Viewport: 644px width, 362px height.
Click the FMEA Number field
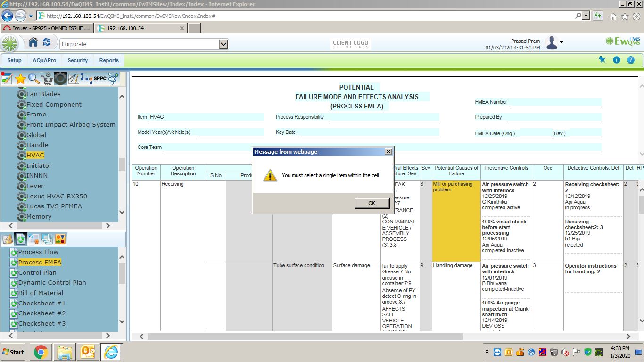pyautogui.click(x=556, y=102)
